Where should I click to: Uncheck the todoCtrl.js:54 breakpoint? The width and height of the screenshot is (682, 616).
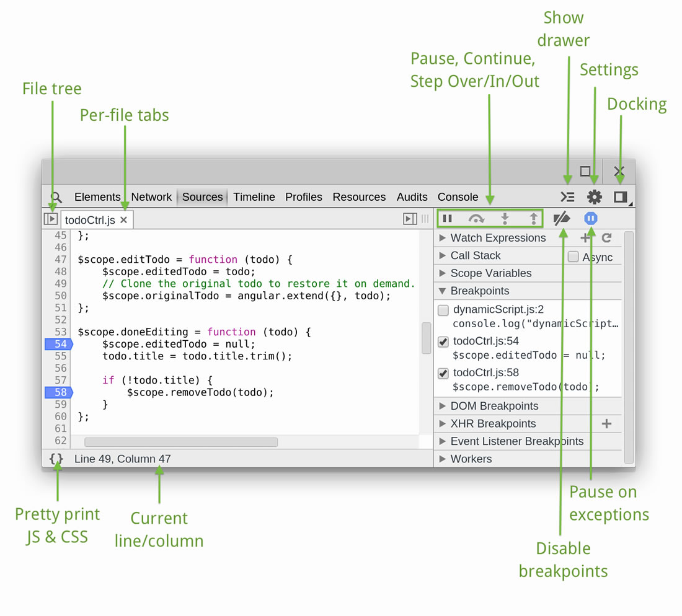pos(443,341)
